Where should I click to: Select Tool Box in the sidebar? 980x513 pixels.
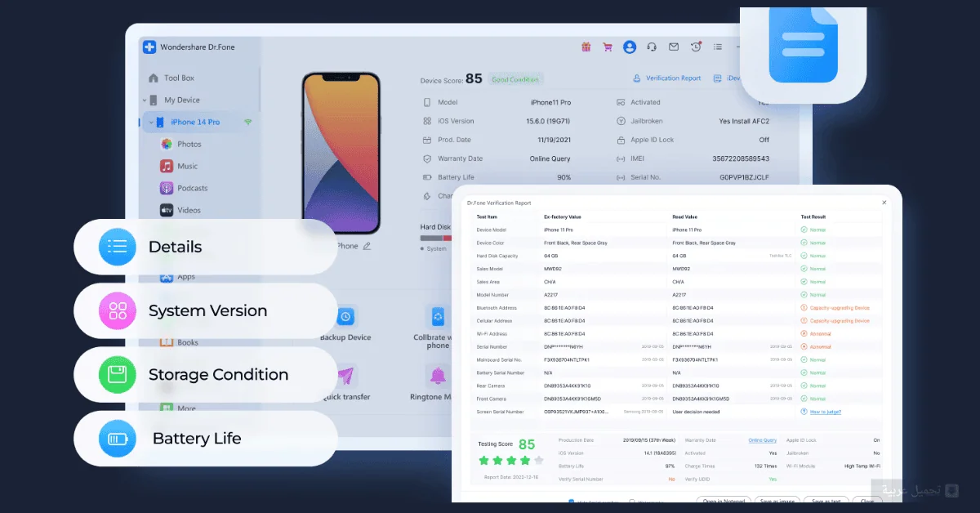point(179,78)
